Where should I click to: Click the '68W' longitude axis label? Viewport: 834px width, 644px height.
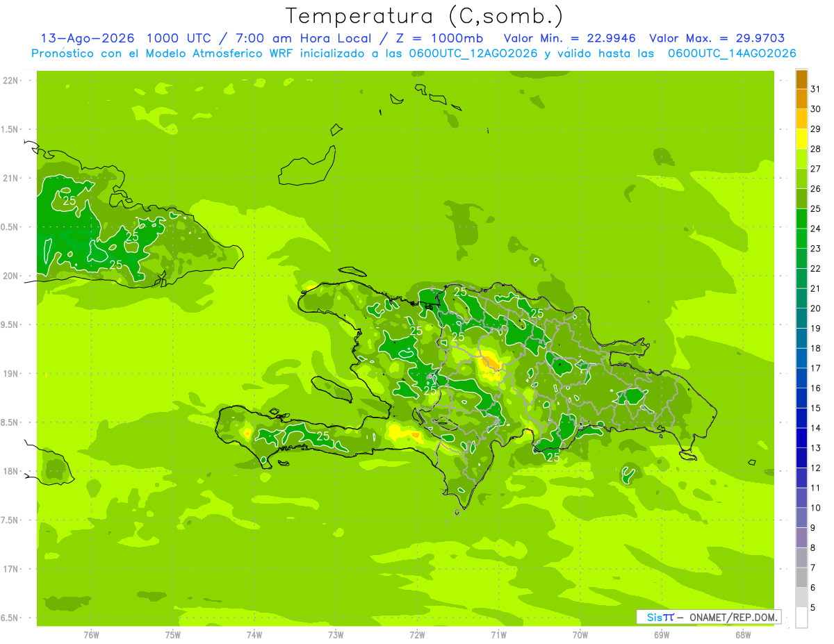click(742, 635)
